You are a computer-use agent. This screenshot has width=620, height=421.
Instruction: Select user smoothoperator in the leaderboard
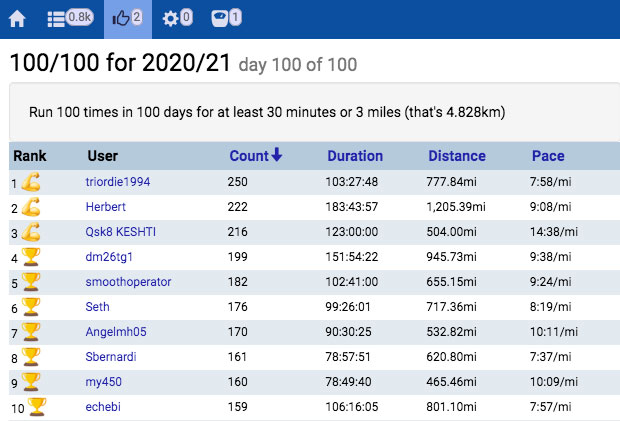(x=129, y=282)
